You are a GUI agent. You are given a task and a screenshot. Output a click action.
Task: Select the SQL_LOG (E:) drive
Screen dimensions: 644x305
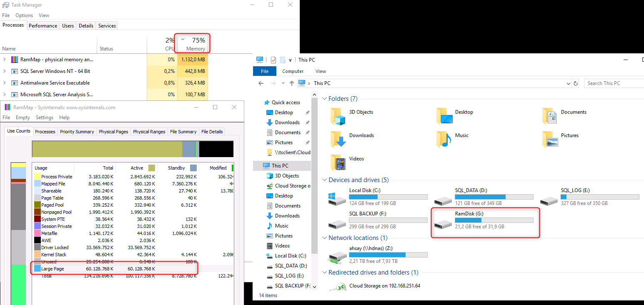589,197
